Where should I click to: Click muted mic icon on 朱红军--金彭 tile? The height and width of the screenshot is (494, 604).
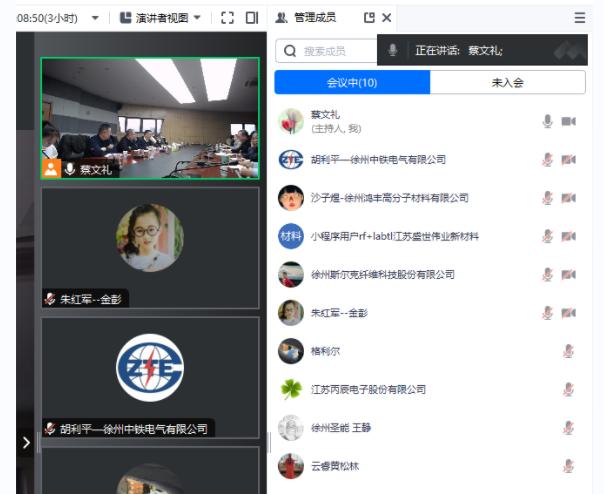click(x=50, y=299)
